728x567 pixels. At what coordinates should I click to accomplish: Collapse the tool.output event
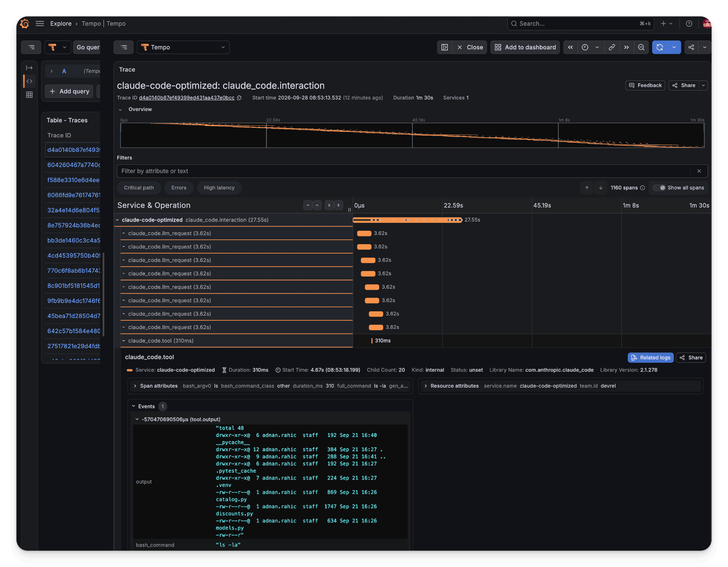(137, 419)
